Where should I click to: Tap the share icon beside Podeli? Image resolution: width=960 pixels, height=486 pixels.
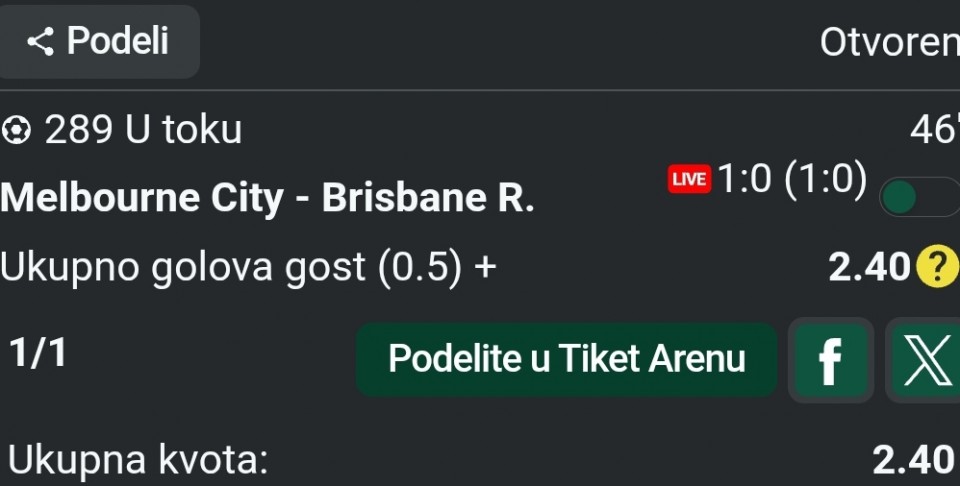click(x=40, y=42)
